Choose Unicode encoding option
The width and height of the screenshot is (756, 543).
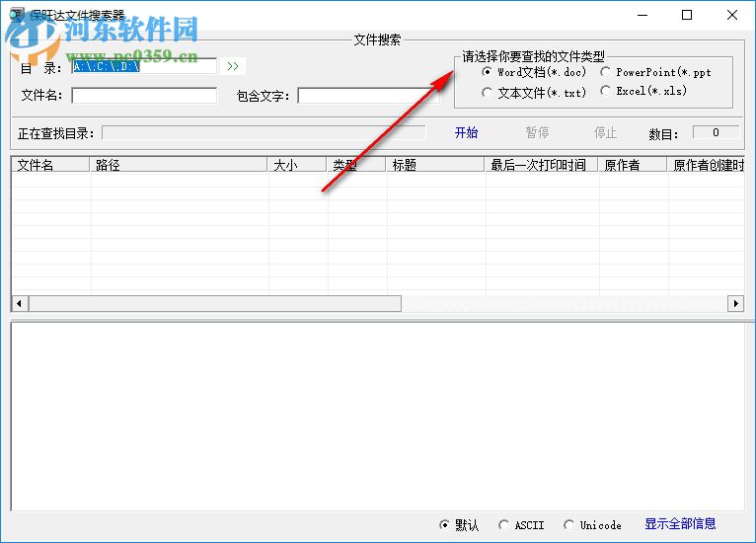(592, 524)
